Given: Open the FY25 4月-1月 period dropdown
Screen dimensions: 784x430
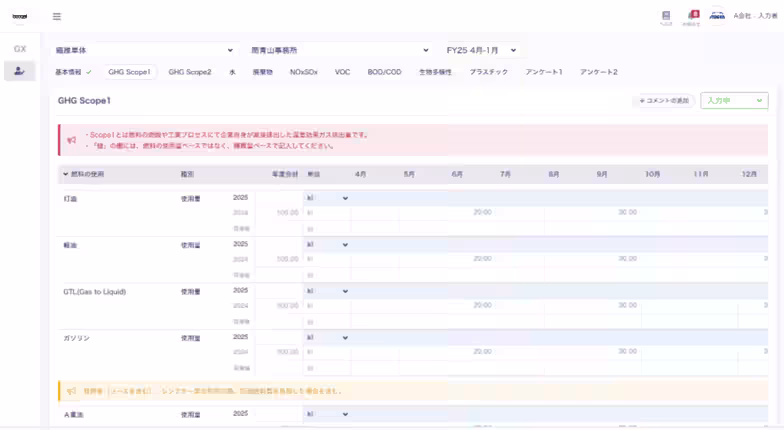Looking at the screenshot, I should 482,50.
